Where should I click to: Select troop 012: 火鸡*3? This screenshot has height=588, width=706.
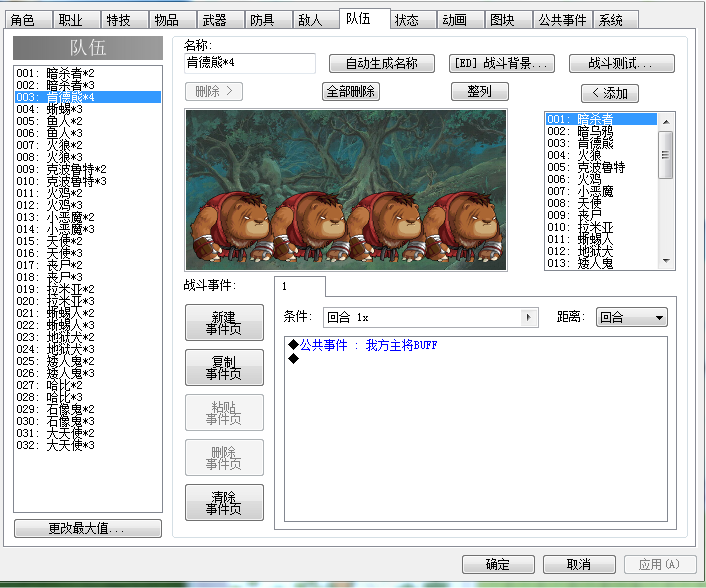pos(88,205)
